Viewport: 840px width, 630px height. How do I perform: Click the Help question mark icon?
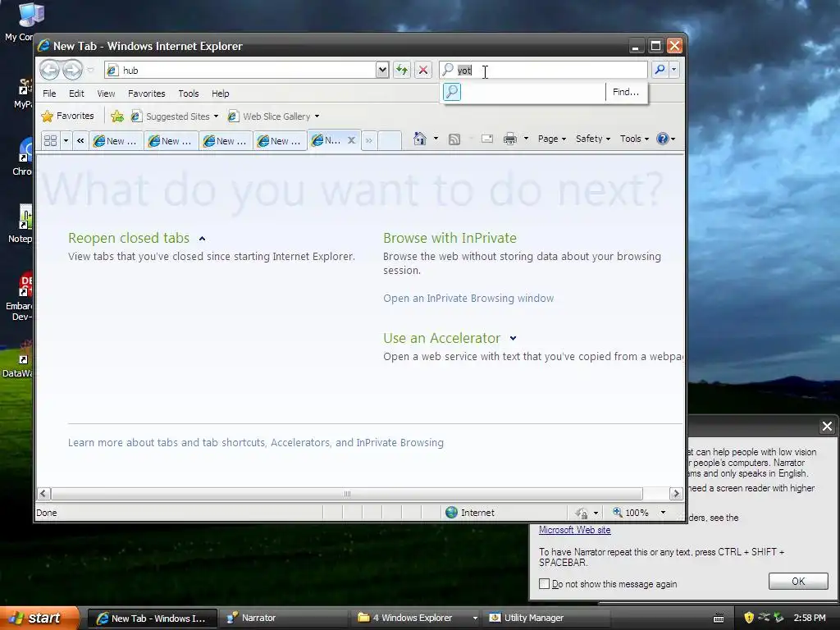point(663,139)
